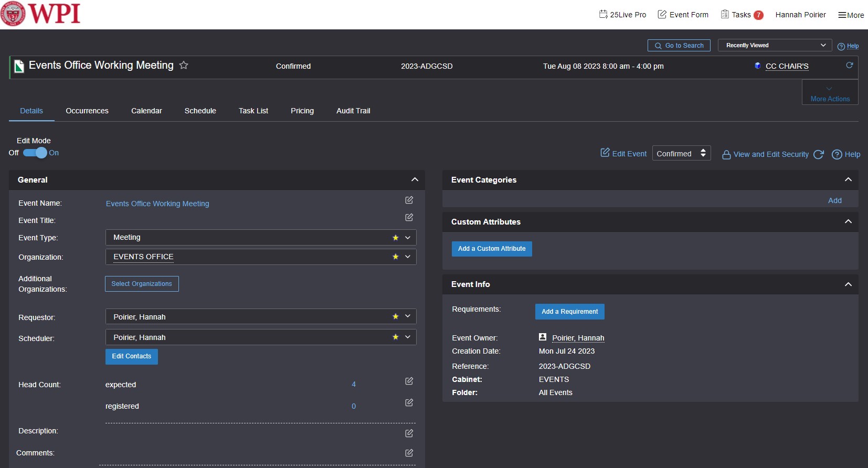
Task: Toggle Edit Mode switch off
Action: click(x=35, y=153)
